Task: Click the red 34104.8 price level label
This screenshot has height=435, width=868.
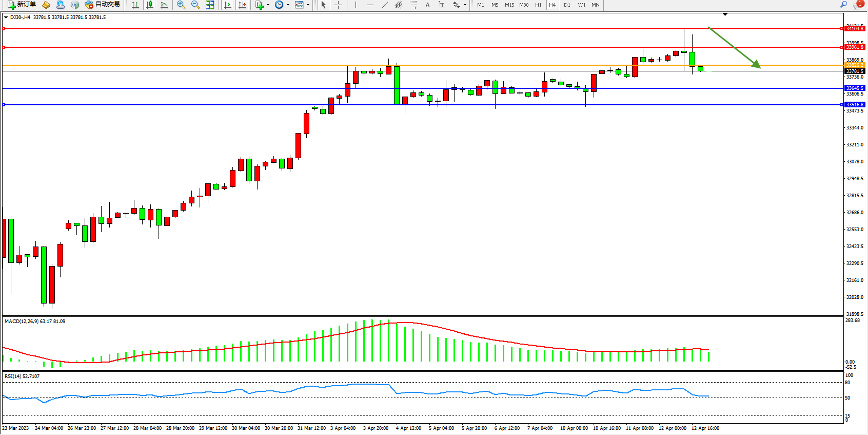Action: pyautogui.click(x=855, y=29)
